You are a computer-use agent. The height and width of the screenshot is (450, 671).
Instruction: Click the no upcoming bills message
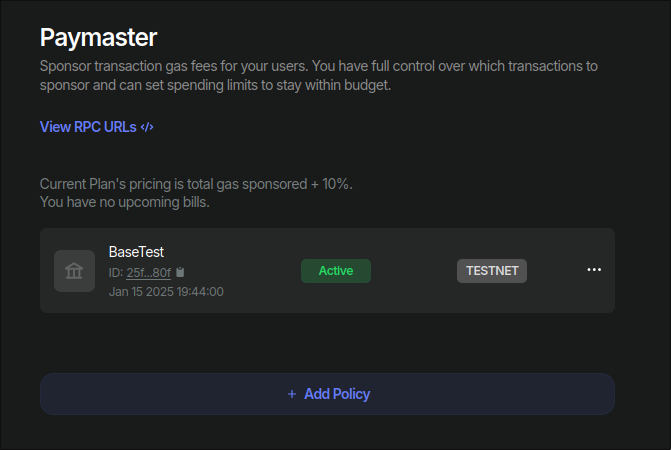pyautogui.click(x=125, y=202)
